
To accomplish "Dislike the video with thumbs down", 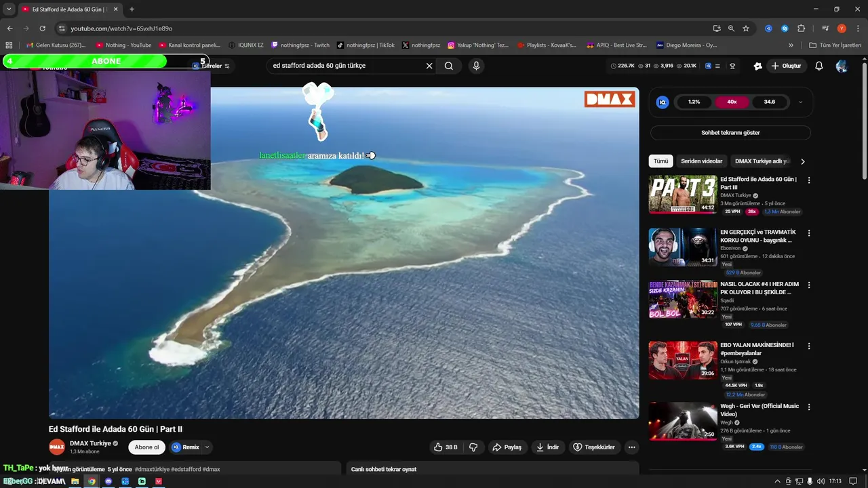I will pos(473,447).
